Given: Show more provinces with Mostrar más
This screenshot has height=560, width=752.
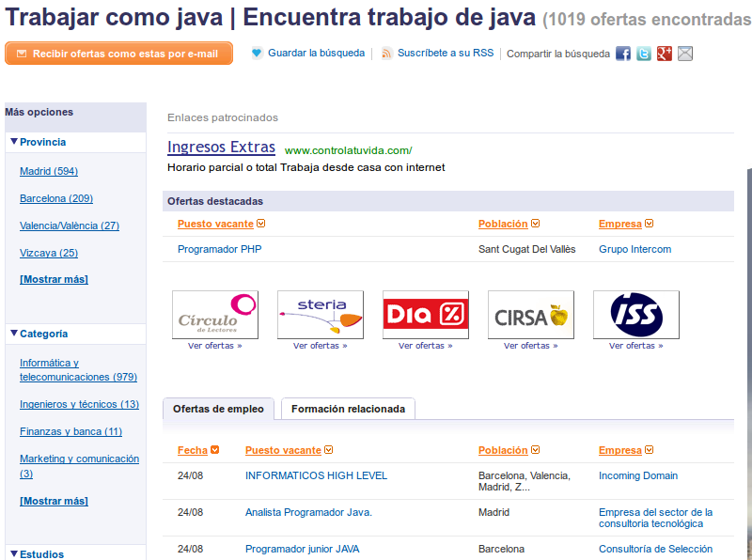Looking at the screenshot, I should point(54,279).
